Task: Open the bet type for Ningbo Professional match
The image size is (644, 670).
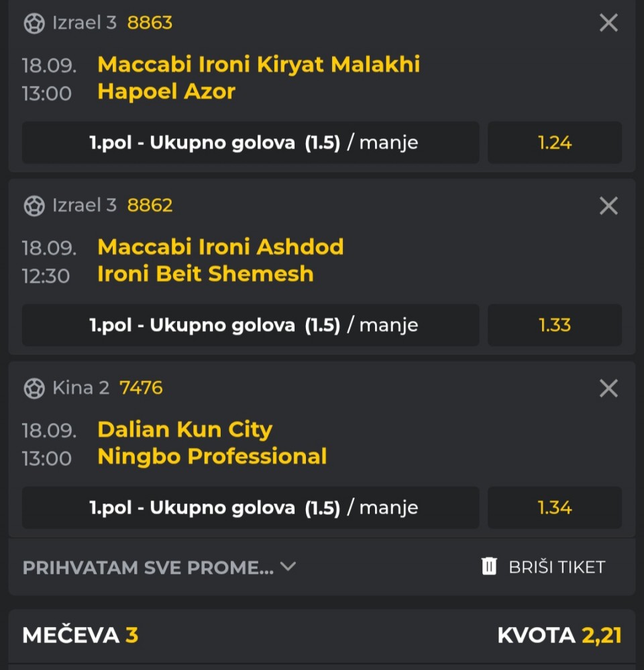Action: pos(250,508)
